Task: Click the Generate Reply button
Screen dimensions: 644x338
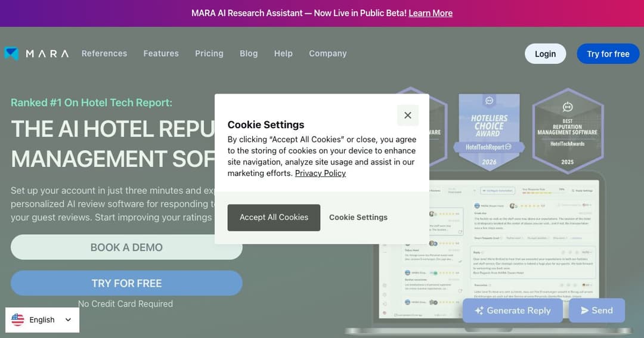Action: 513,311
